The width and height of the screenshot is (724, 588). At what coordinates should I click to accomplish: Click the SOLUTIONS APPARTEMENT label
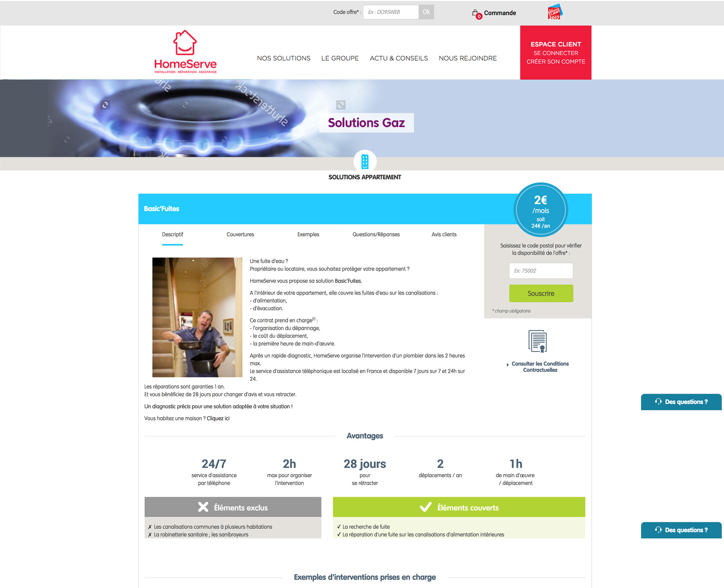[x=365, y=177]
